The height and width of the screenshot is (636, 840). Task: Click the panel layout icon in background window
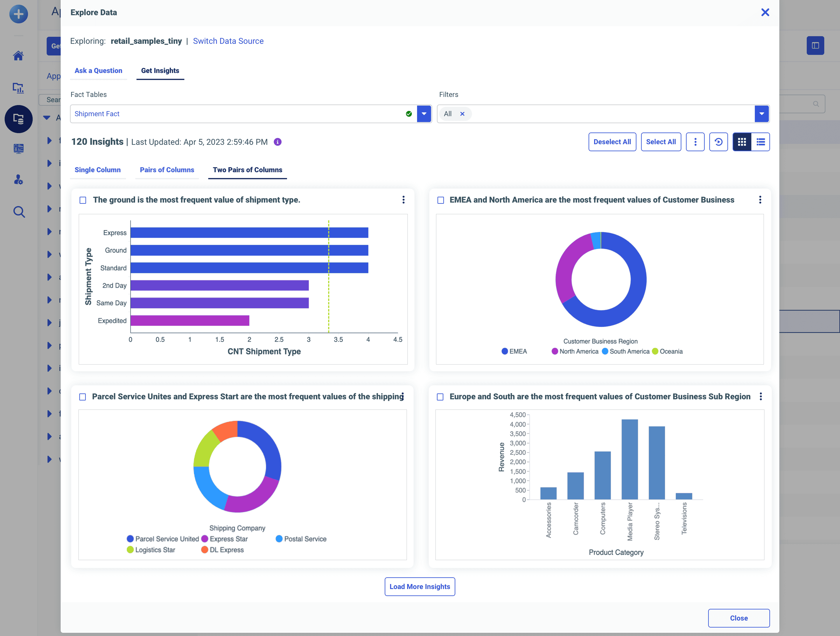(x=815, y=46)
